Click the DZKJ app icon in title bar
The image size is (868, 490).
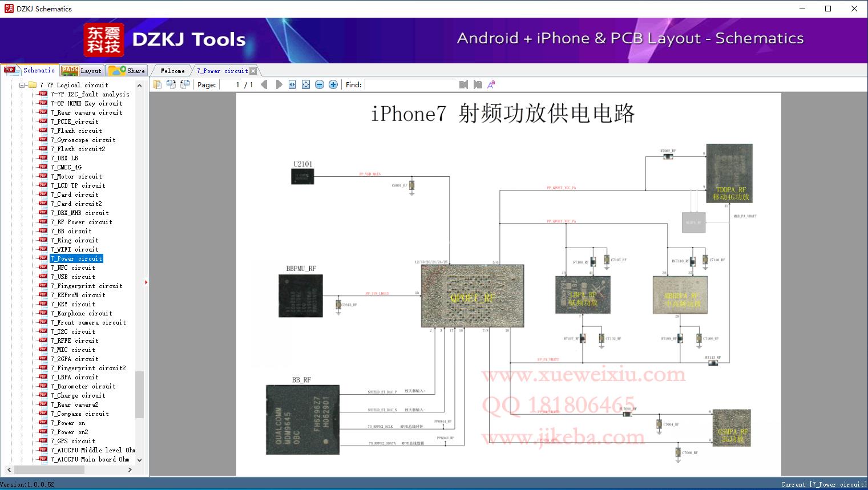9,9
